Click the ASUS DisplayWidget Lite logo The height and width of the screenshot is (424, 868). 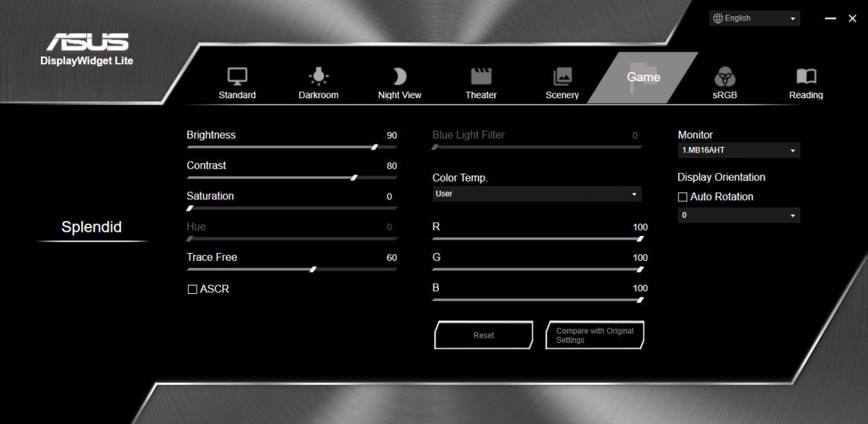point(87,49)
